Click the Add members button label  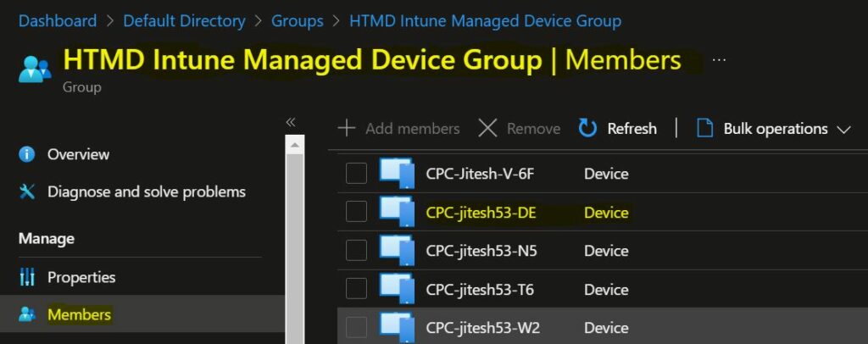(x=413, y=129)
